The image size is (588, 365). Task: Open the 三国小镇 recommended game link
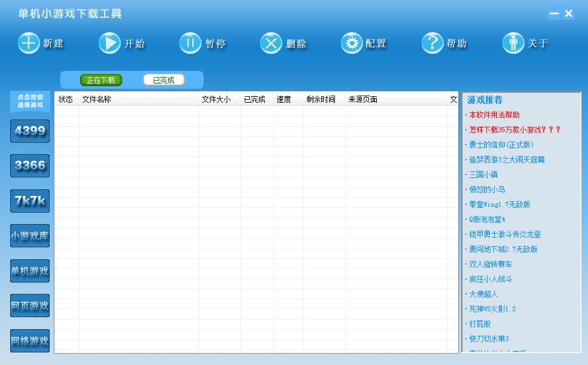tap(483, 174)
